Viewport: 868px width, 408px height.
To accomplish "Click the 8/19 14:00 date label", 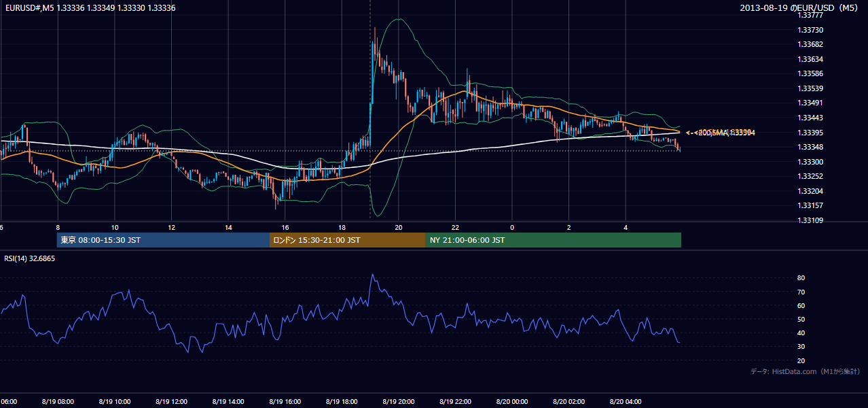I will coord(228,401).
